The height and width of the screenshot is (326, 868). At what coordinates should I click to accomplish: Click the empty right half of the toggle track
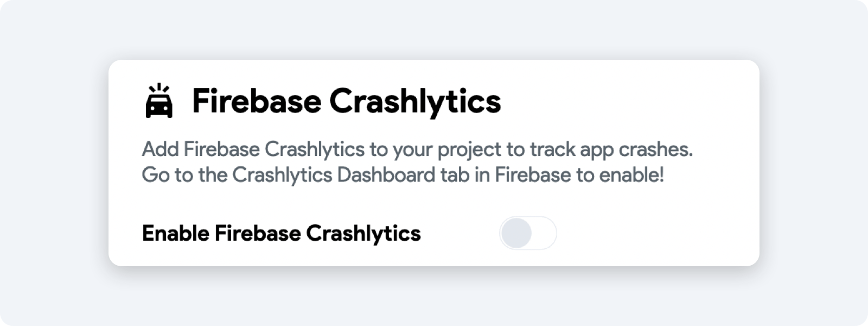coord(543,233)
